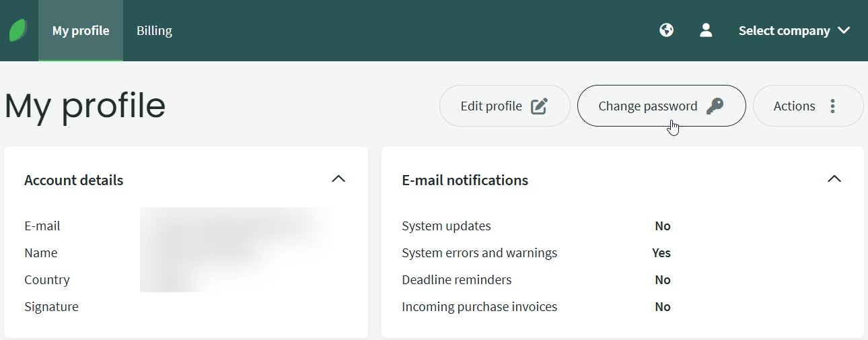Click the Edit profile button text
The height and width of the screenshot is (340, 868).
click(x=491, y=106)
